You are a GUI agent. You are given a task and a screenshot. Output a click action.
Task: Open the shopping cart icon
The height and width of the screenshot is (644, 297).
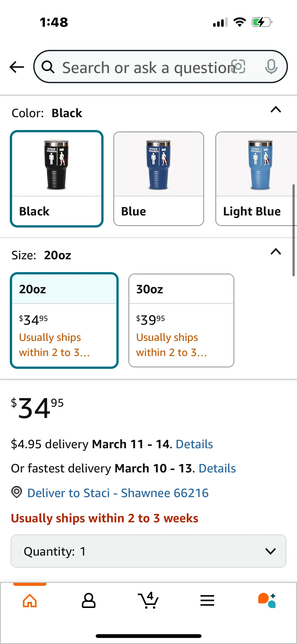(x=148, y=601)
